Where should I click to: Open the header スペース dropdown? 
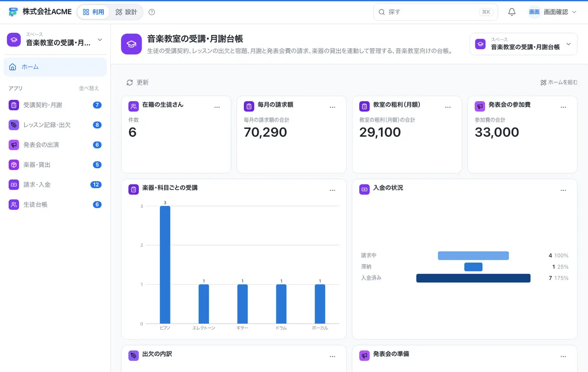point(523,44)
